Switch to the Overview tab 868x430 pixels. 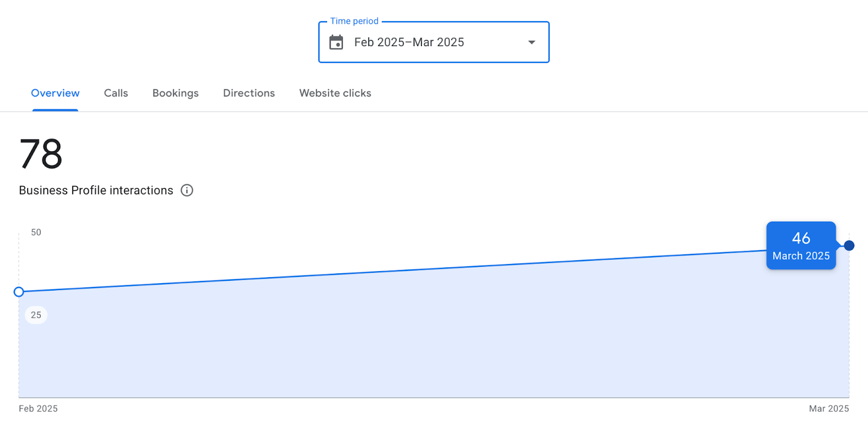(x=55, y=93)
